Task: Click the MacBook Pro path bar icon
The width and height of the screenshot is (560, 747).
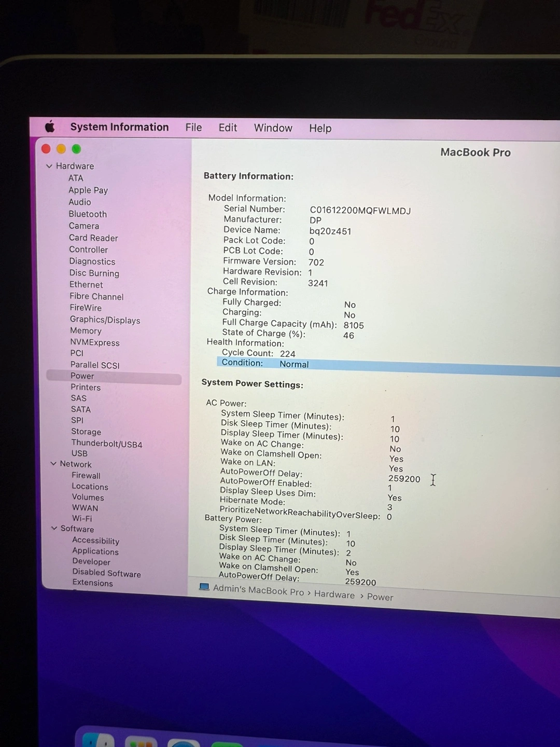Action: click(x=204, y=587)
